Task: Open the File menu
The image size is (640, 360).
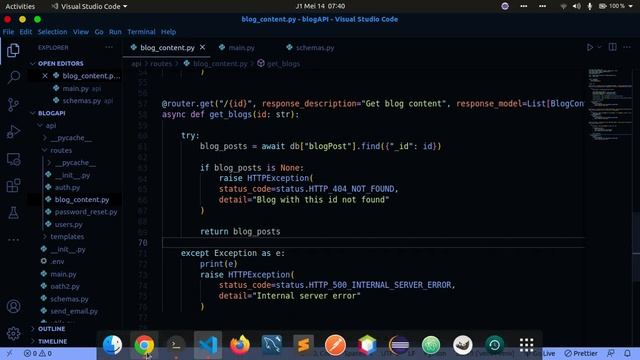Action: click(x=8, y=32)
